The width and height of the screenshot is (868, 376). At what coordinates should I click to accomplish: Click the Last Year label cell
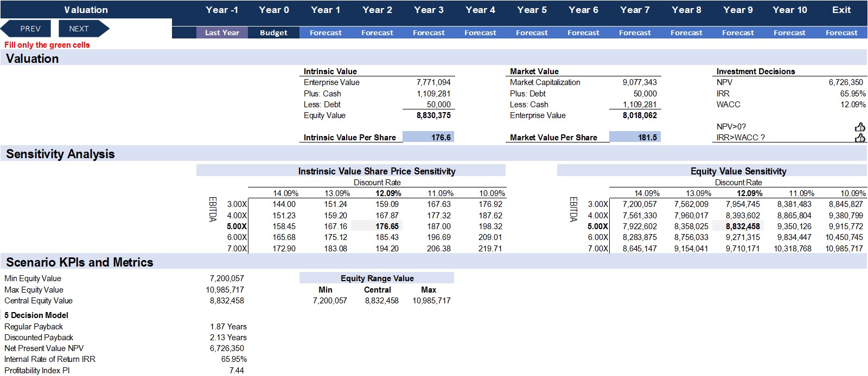click(222, 33)
